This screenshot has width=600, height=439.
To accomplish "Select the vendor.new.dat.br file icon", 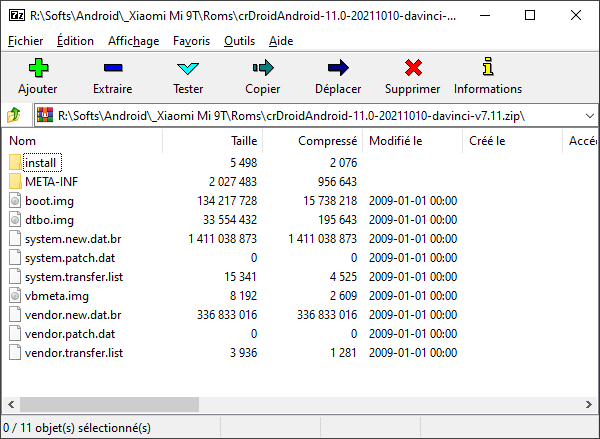I will coord(15,315).
